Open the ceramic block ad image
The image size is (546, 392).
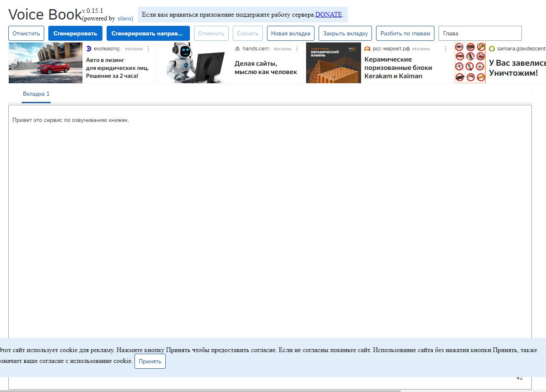[x=334, y=63]
